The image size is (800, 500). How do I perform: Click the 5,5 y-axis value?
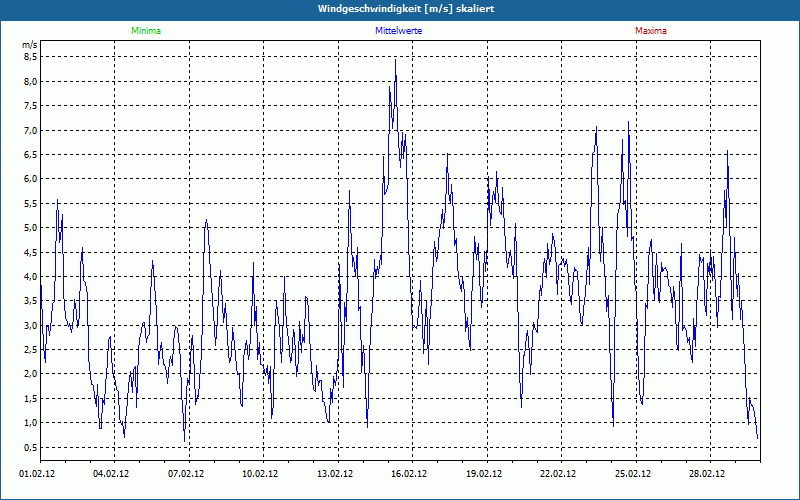point(31,203)
